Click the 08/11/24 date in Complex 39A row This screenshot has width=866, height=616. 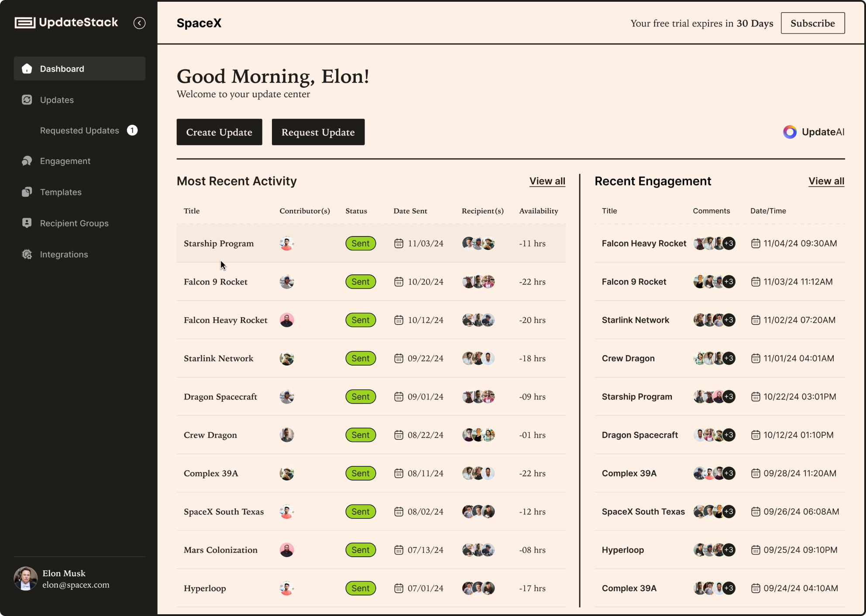pos(426,473)
